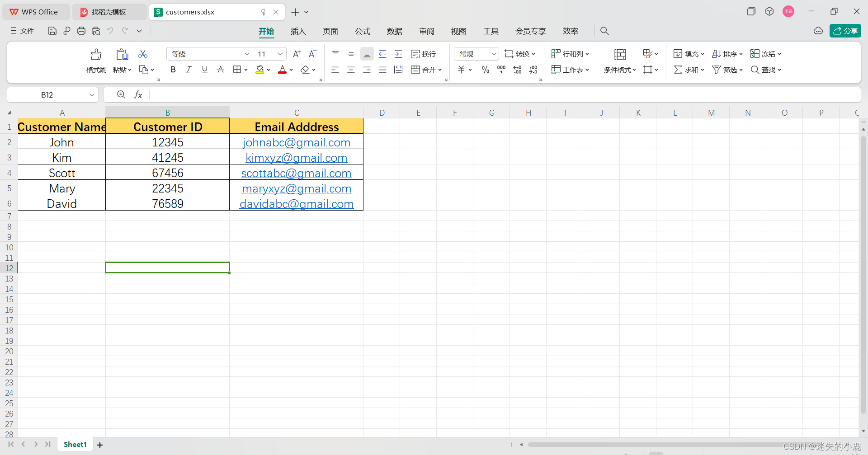868x455 pixels.
Task: Open the number format dropdown (常规)
Action: [494, 54]
